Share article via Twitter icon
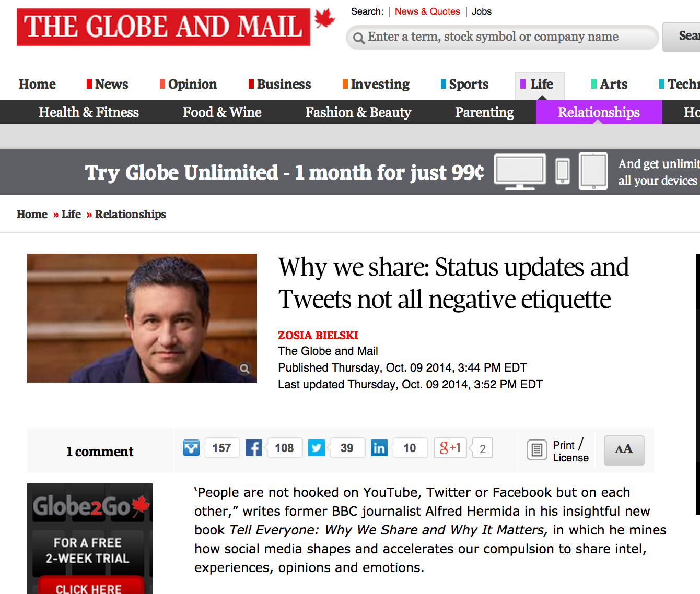 coord(317,448)
